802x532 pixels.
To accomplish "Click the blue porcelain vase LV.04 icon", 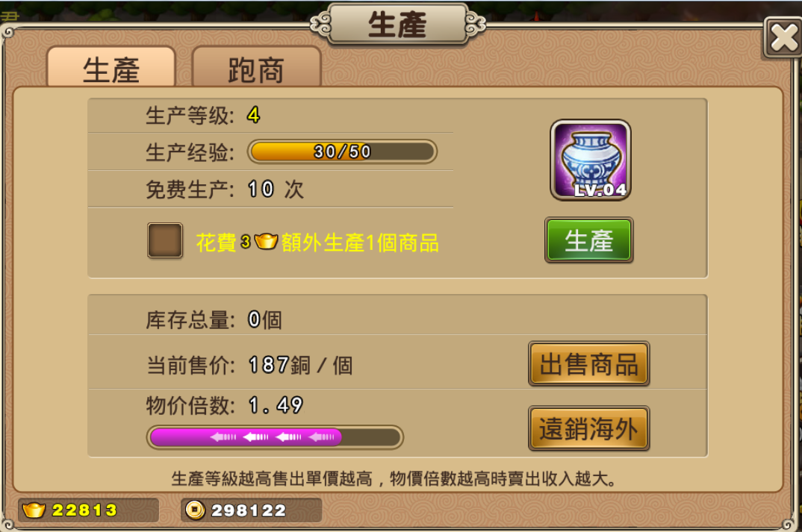I will click(x=590, y=160).
